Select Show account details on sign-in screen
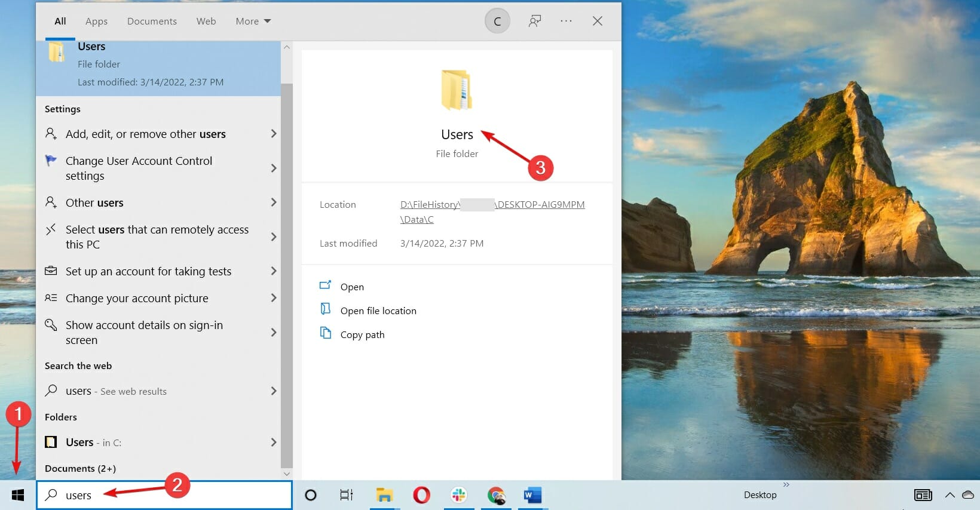Viewport: 980px width, 510px height. coord(144,333)
